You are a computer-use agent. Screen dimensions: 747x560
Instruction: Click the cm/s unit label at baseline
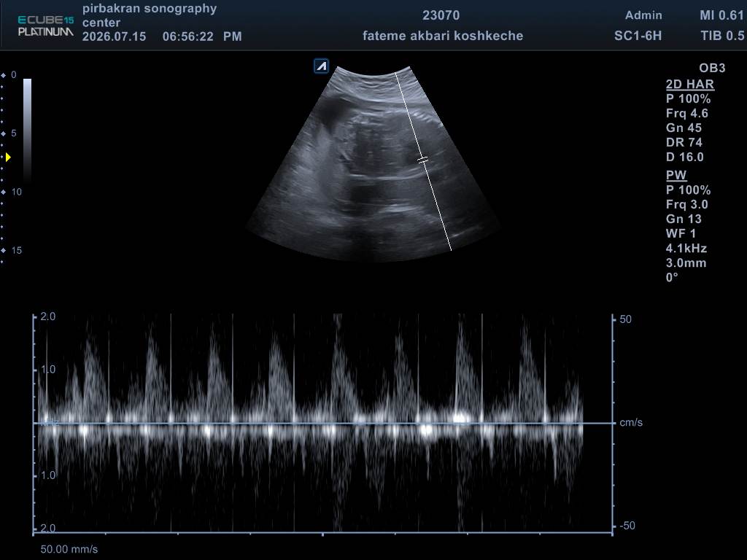coord(631,422)
